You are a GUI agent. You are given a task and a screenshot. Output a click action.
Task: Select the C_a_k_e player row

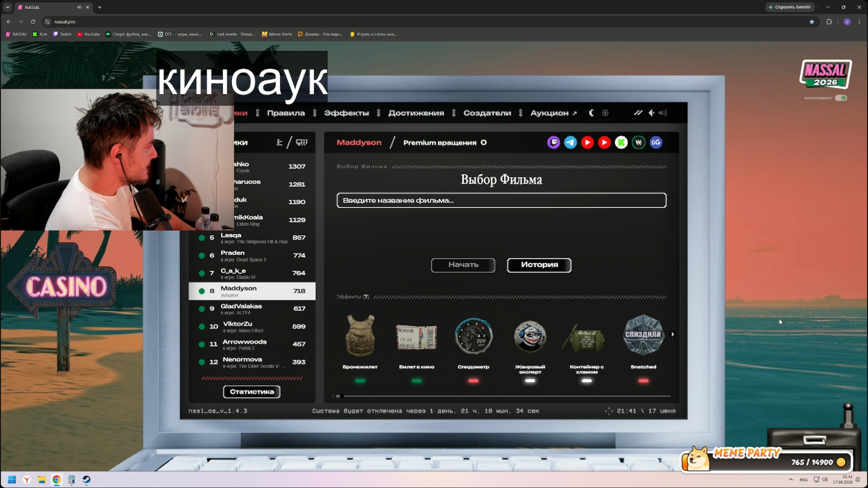click(x=252, y=273)
